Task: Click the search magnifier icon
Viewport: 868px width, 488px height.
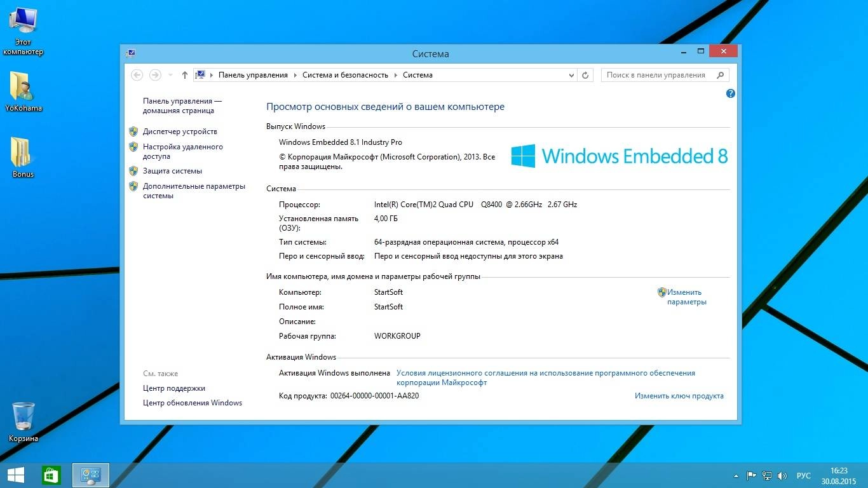Action: tap(721, 75)
